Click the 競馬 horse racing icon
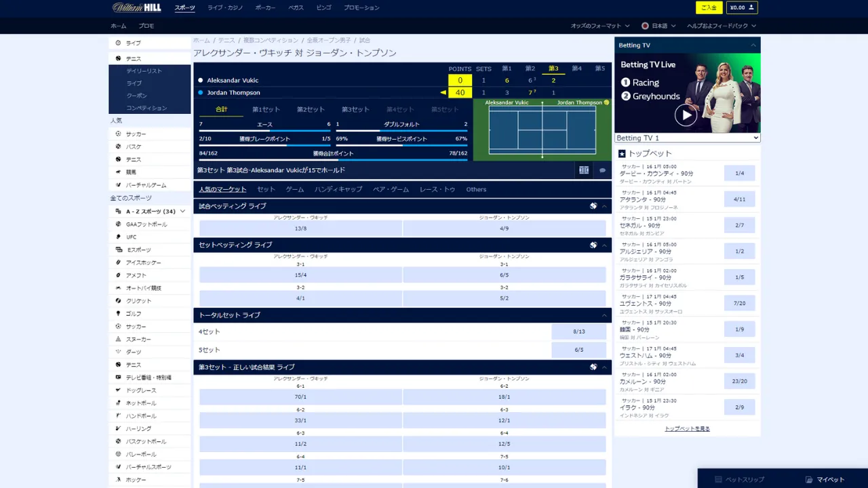The image size is (868, 488). coord(119,172)
